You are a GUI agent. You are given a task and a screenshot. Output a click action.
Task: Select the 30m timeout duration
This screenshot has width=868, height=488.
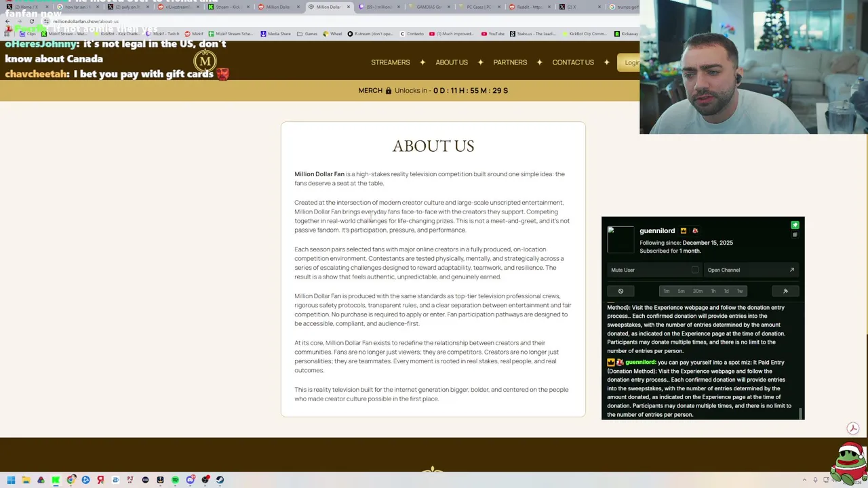point(697,291)
